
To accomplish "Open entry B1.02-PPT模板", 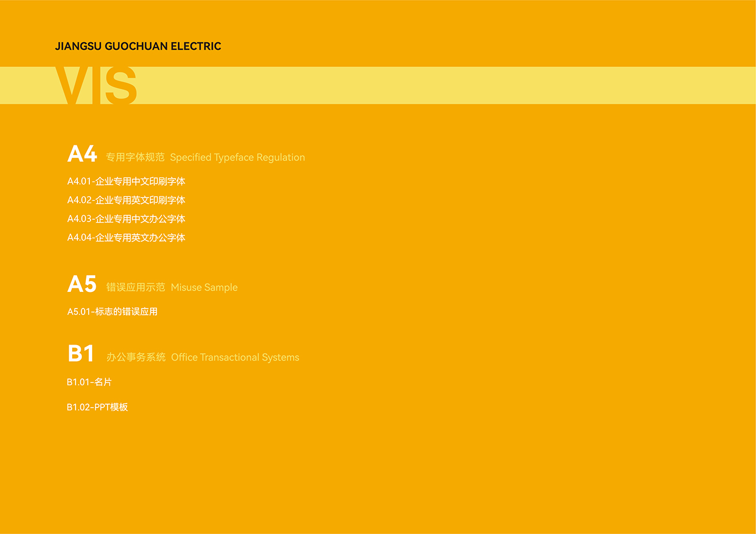I will [x=97, y=408].
